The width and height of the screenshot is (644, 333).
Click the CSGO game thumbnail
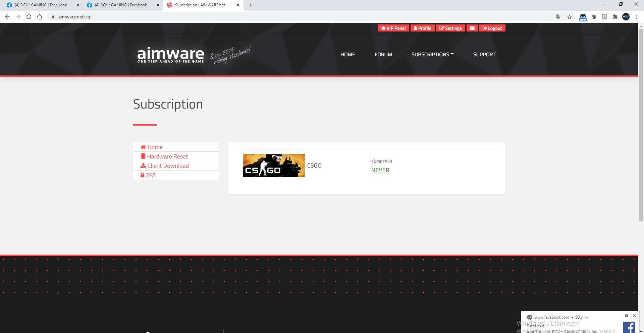(274, 165)
